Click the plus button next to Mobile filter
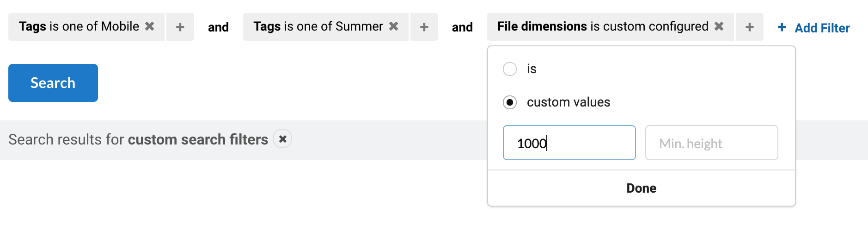The image size is (868, 226). coord(180,27)
